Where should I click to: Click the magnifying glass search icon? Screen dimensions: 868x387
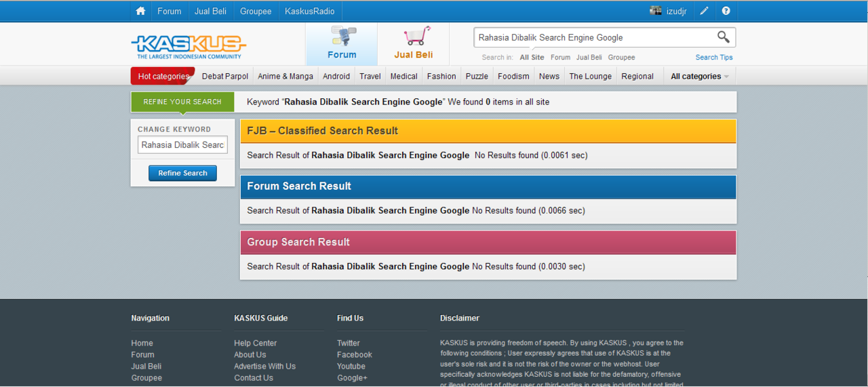point(724,37)
